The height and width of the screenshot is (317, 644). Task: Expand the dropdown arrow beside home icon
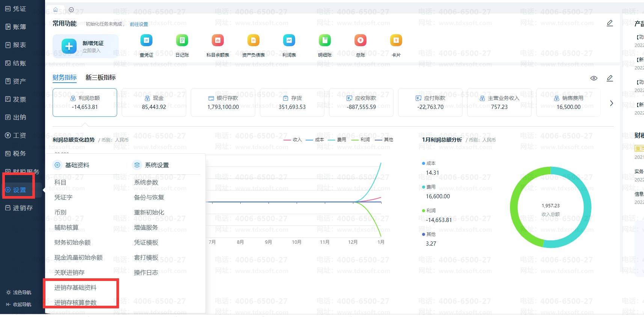[71, 10]
